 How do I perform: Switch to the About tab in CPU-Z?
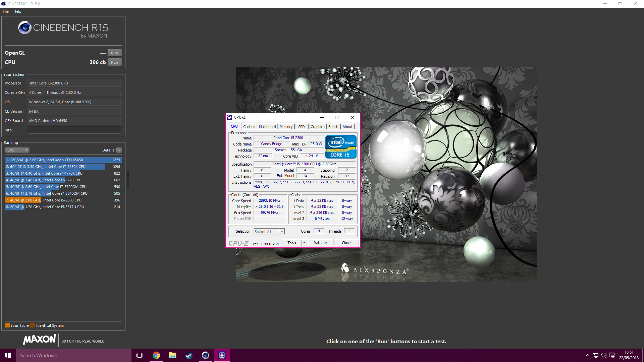coord(347,127)
